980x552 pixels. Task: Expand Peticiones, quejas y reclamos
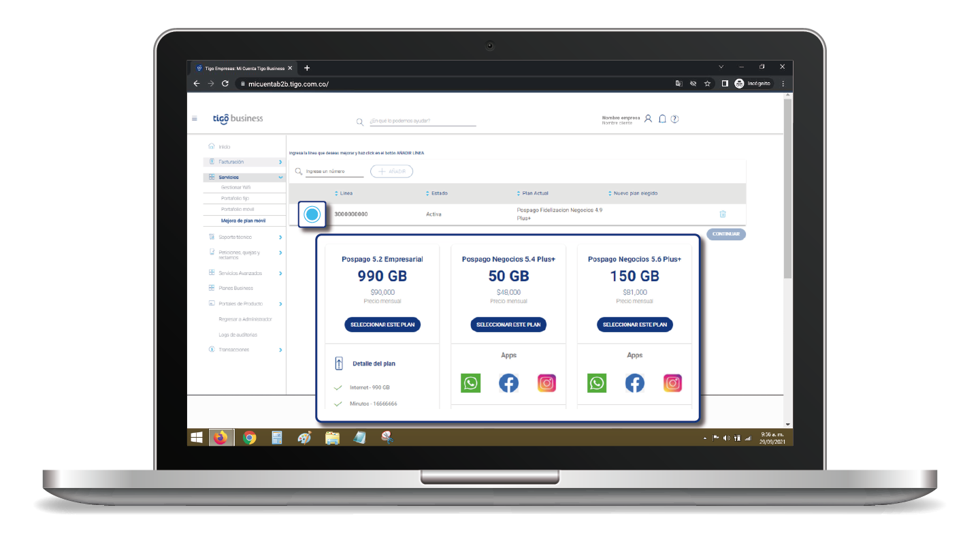click(245, 255)
